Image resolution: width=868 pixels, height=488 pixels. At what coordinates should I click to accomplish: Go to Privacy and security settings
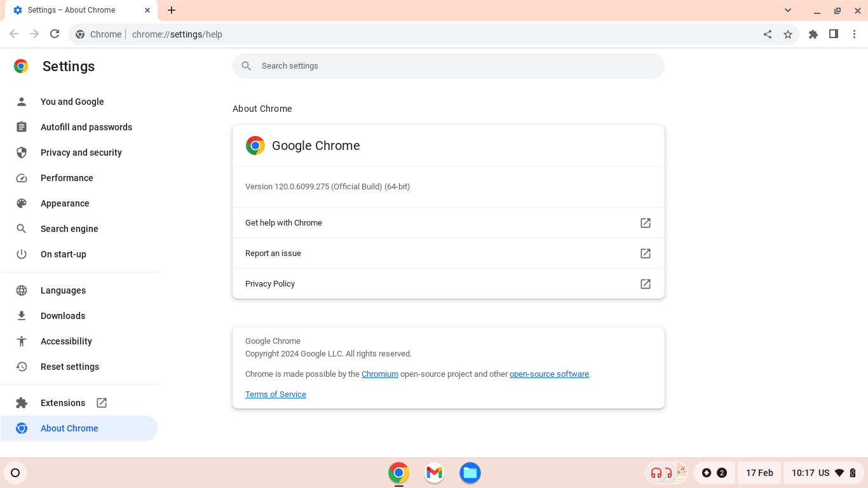[x=79, y=152]
